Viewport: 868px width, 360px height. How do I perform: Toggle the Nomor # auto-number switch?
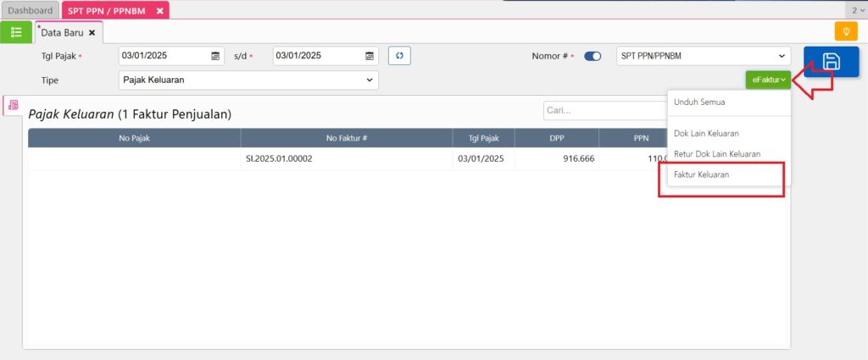tap(593, 56)
